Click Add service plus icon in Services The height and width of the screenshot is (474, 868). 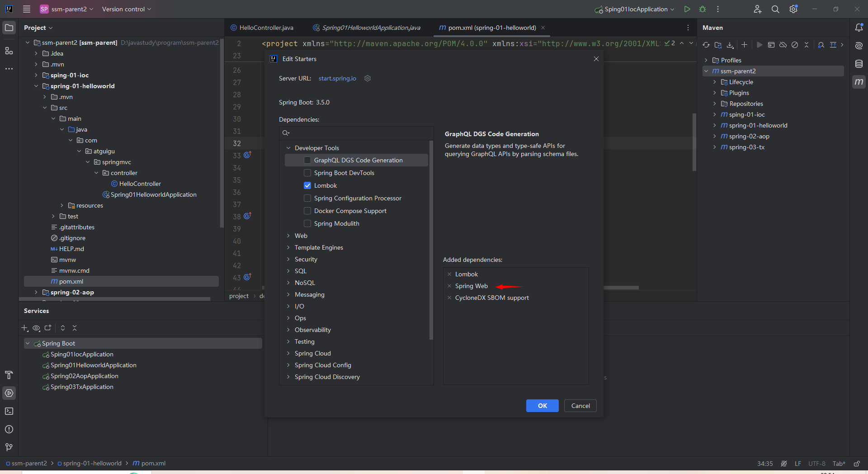(25, 328)
